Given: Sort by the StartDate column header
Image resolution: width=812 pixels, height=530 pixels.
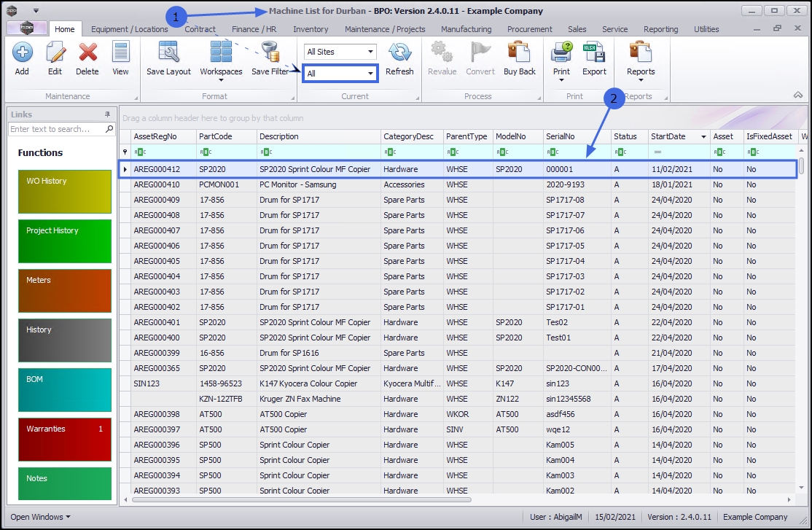Looking at the screenshot, I should (668, 136).
